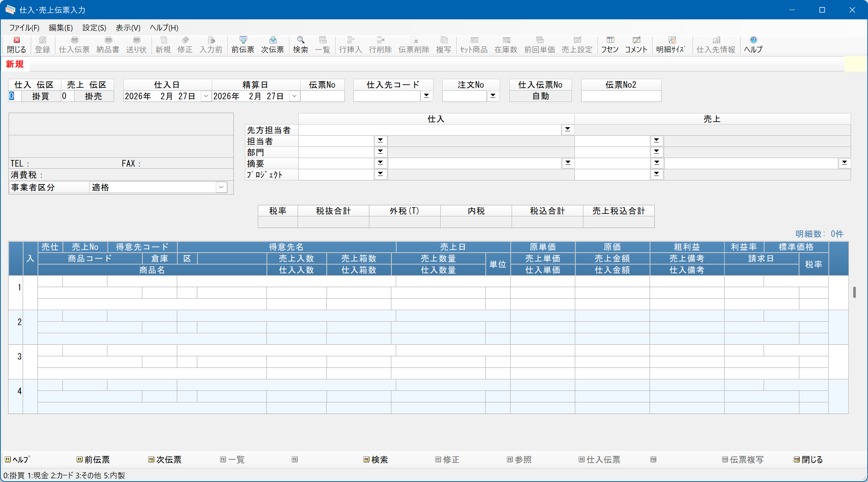Click the 伝票No2 input field
The height and width of the screenshot is (482, 868).
click(x=621, y=96)
